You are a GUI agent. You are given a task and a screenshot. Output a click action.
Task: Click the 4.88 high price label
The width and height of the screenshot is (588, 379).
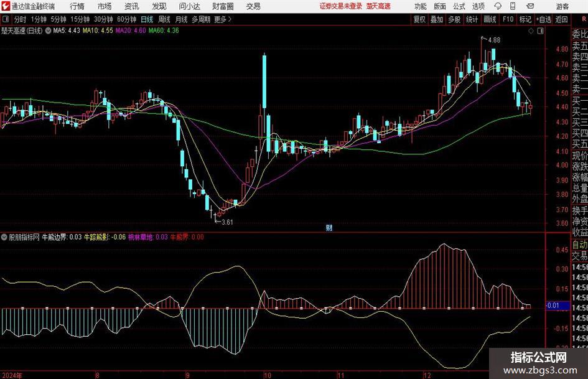(x=494, y=40)
